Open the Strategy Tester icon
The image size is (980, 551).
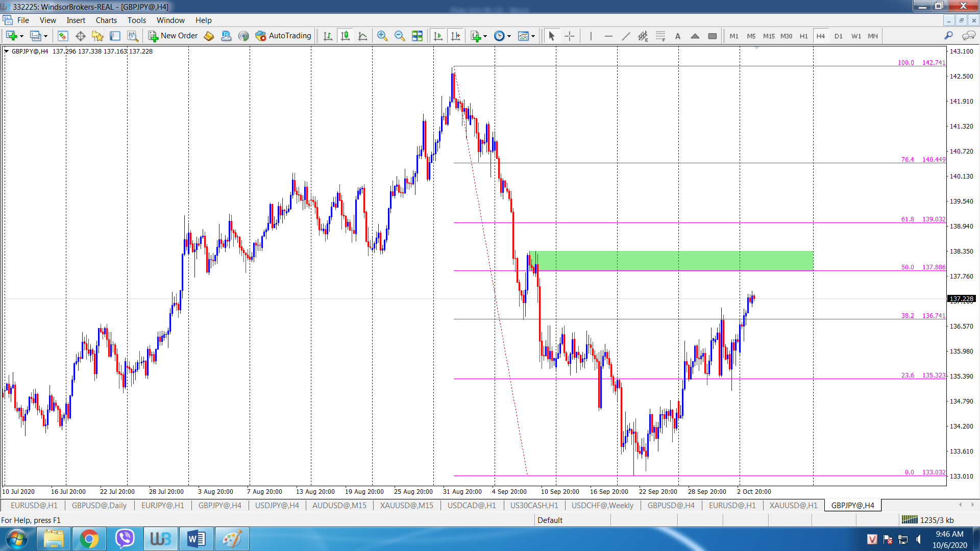133,36
